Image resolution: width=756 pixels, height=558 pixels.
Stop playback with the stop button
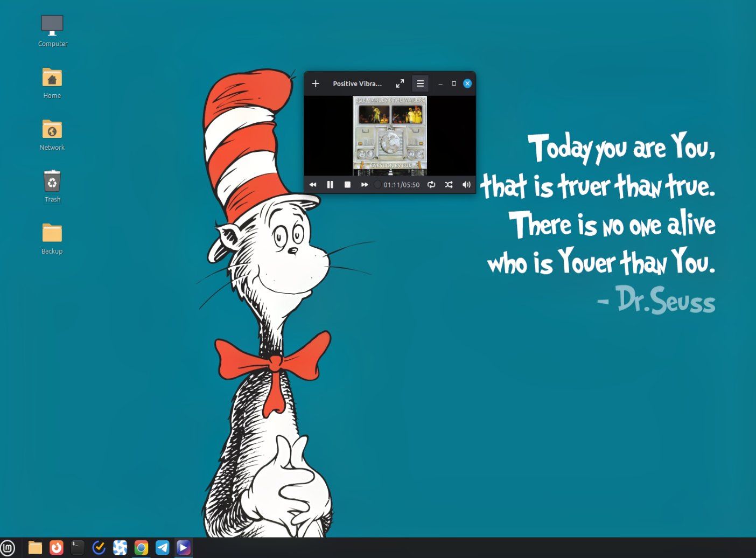pos(347,185)
